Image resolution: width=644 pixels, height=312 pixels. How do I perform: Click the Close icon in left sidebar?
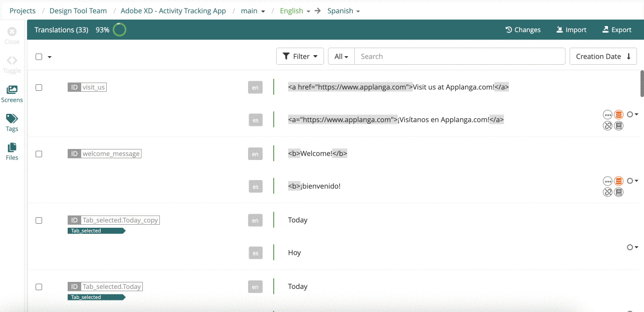[12, 32]
